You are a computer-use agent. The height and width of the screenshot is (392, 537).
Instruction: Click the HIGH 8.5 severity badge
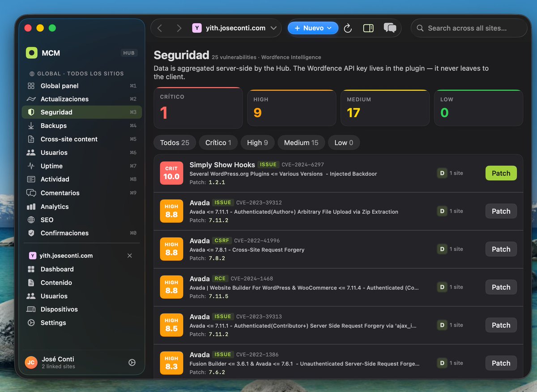pos(171,325)
